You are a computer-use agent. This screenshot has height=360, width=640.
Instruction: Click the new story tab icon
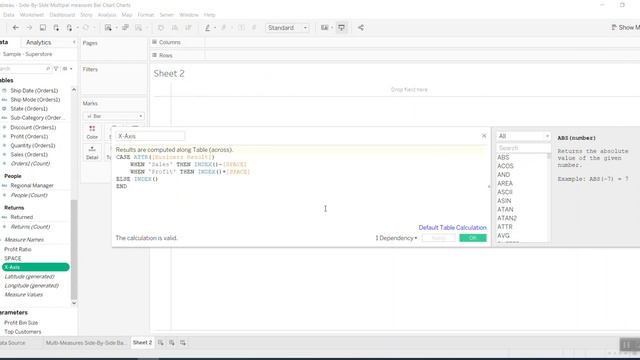[x=183, y=342]
